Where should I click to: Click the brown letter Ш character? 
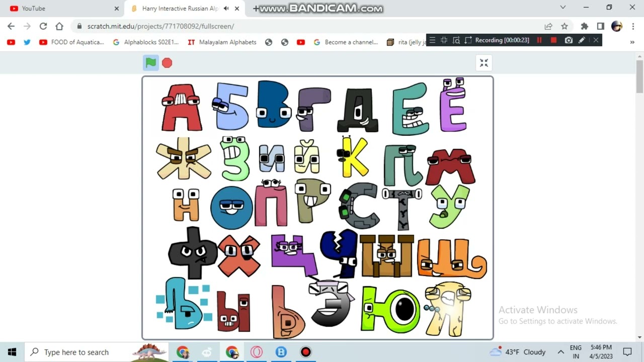[386, 255]
